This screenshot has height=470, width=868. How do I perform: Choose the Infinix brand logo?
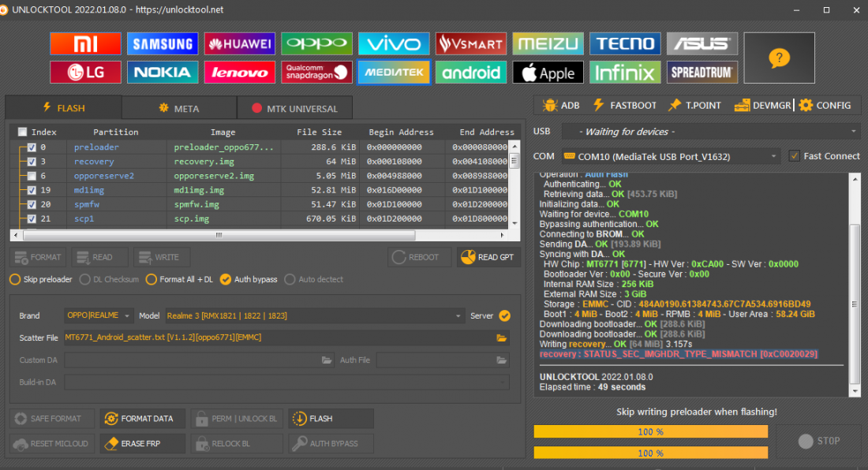tap(625, 73)
